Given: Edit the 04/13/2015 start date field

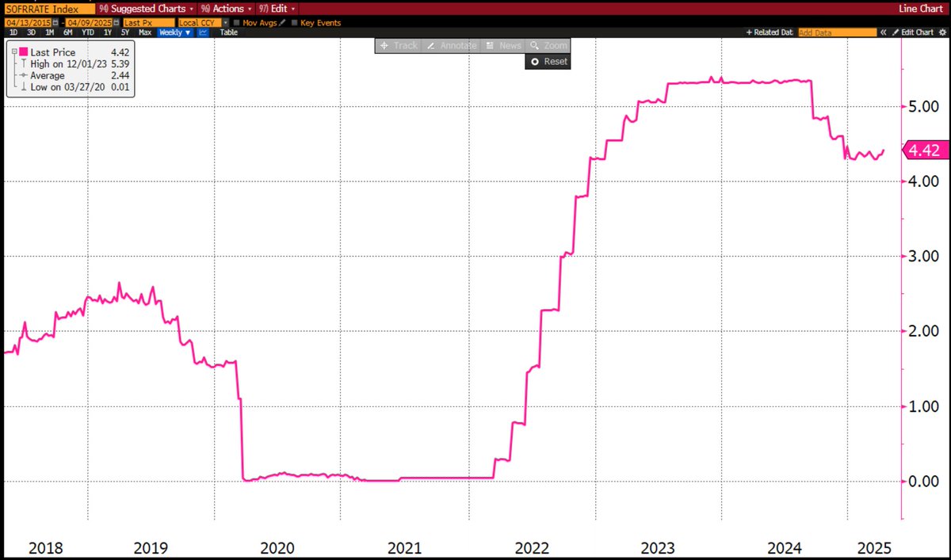Looking at the screenshot, I should (29, 23).
